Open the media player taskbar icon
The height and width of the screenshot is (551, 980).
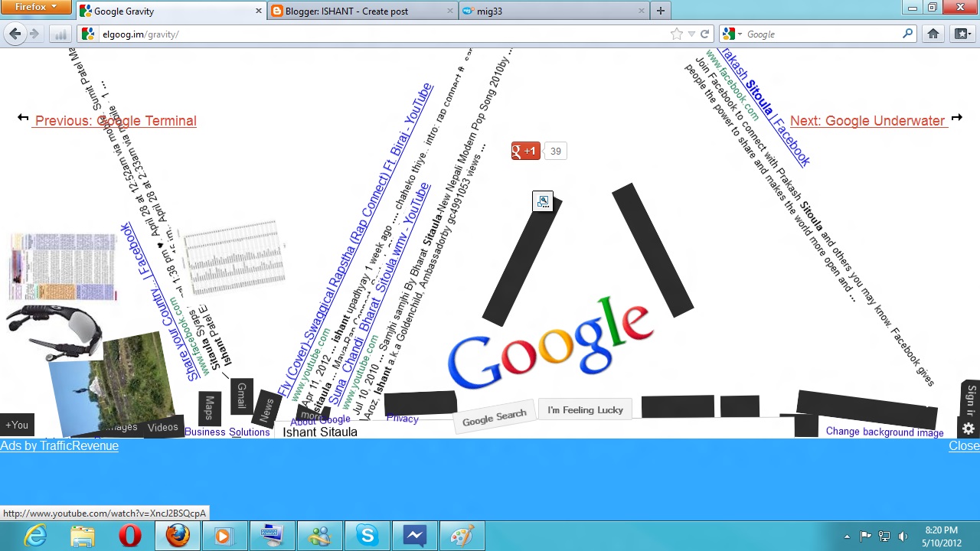225,536
